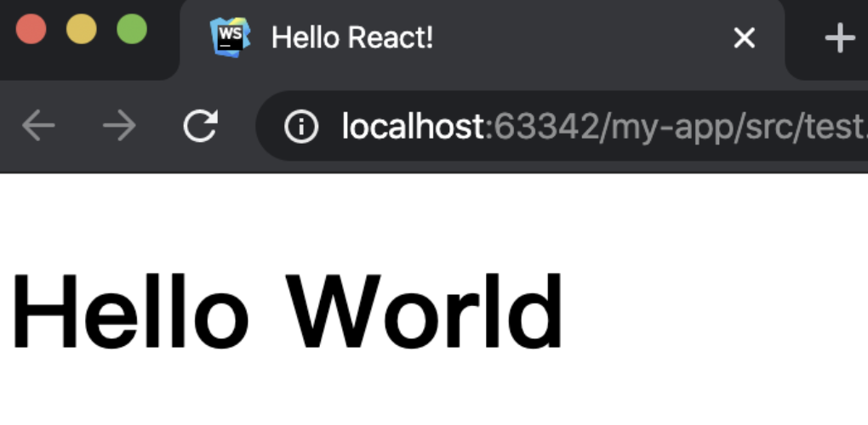
Task: Go back using the left arrow
Action: pyautogui.click(x=38, y=126)
